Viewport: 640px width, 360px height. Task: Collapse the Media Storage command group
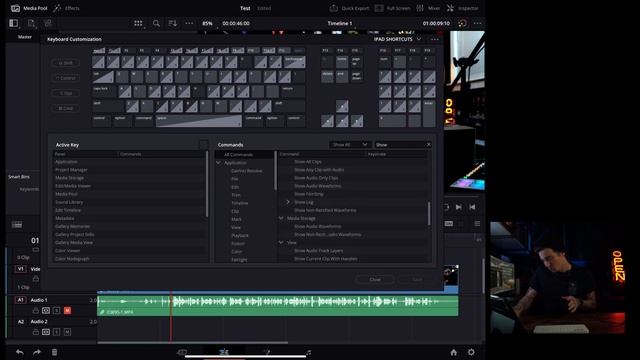(x=281, y=218)
